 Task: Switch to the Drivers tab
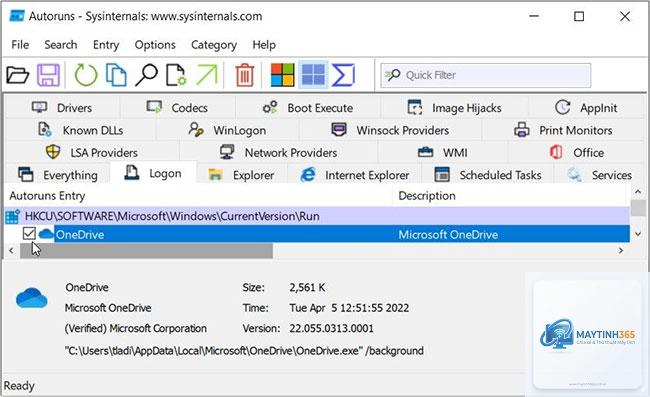(x=62, y=108)
